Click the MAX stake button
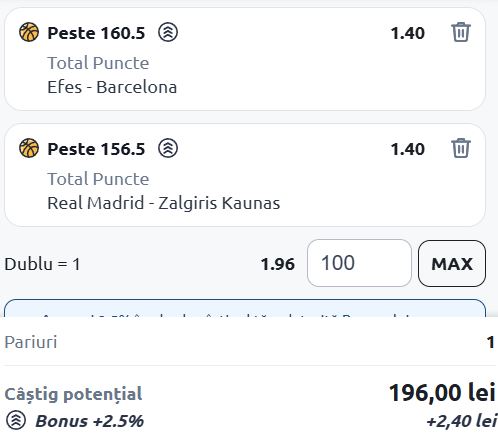Image resolution: width=498 pixels, height=443 pixels. [x=452, y=263]
